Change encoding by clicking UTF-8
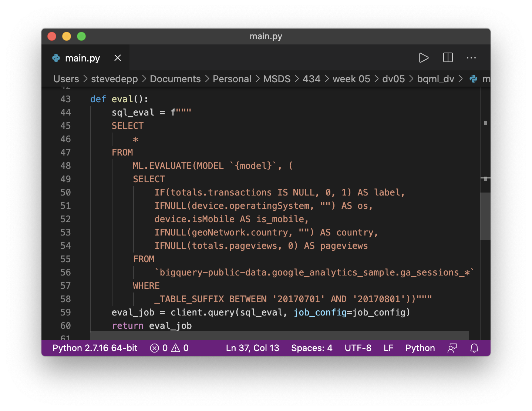 click(x=357, y=348)
